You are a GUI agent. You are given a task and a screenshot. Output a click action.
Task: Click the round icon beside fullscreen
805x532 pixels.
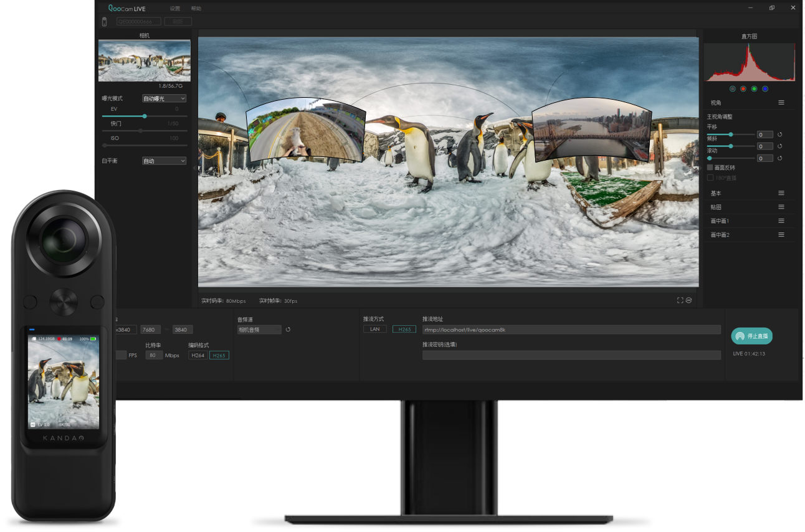[x=688, y=300]
